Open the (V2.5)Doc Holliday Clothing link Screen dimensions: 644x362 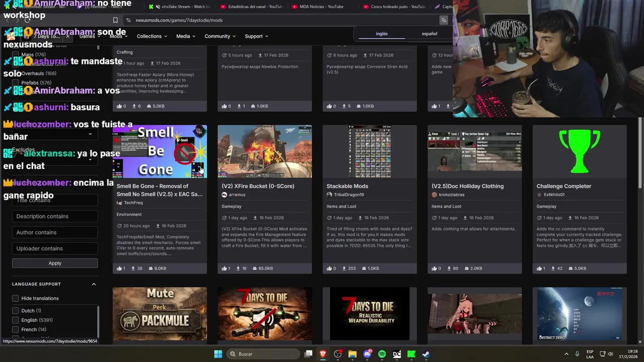pos(467,186)
